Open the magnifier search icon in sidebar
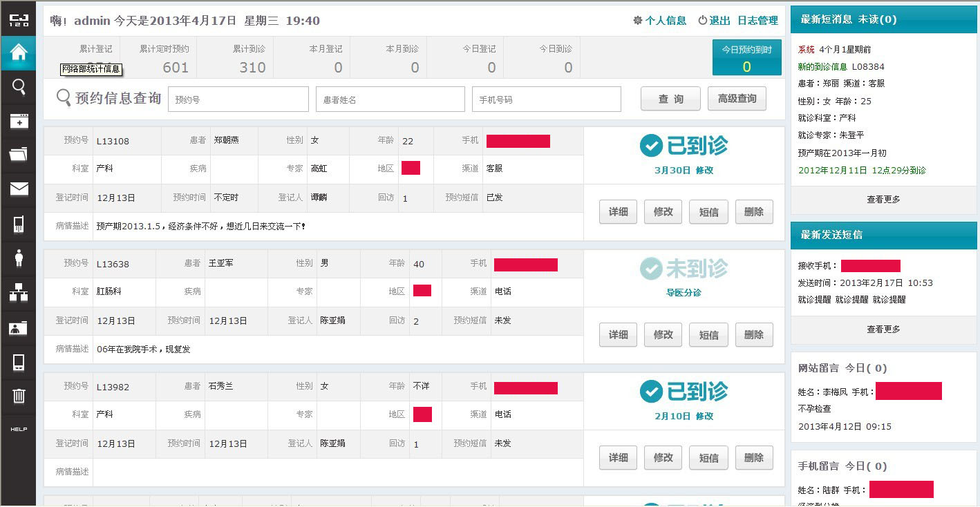The height and width of the screenshot is (507, 980). coord(19,86)
